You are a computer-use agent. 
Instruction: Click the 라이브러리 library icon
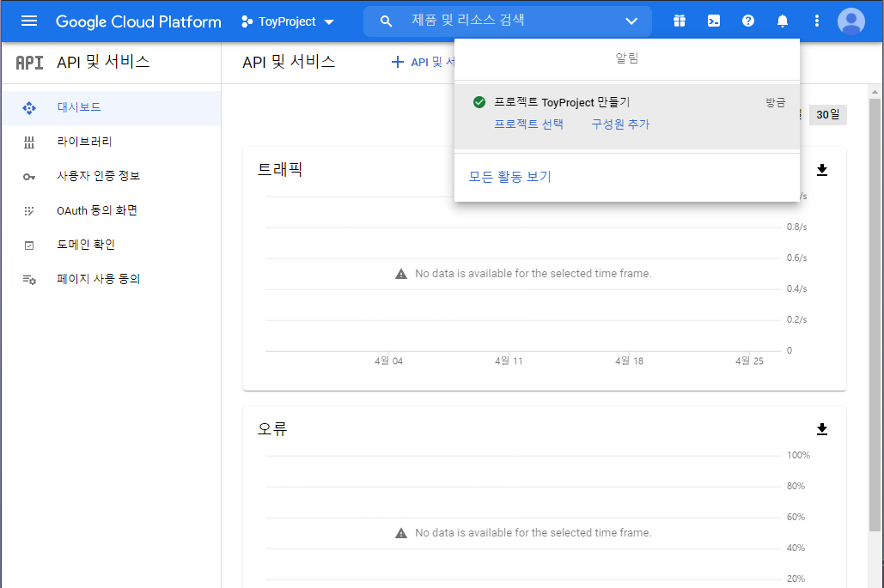point(29,142)
